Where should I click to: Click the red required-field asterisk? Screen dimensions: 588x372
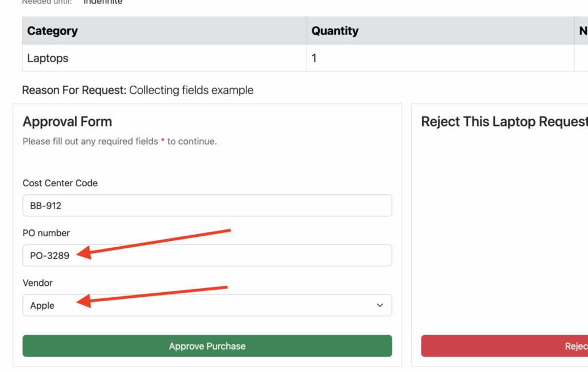tap(163, 141)
